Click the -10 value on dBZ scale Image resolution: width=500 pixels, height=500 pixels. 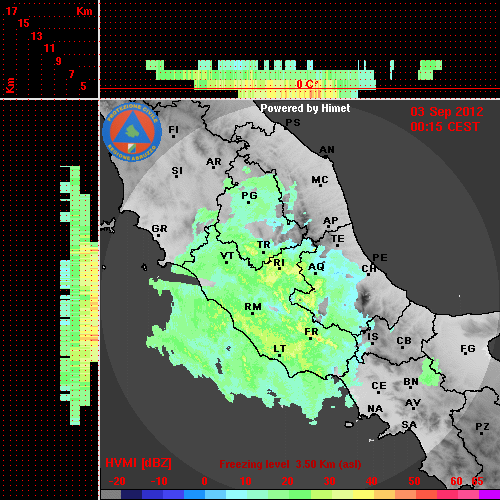159,481
